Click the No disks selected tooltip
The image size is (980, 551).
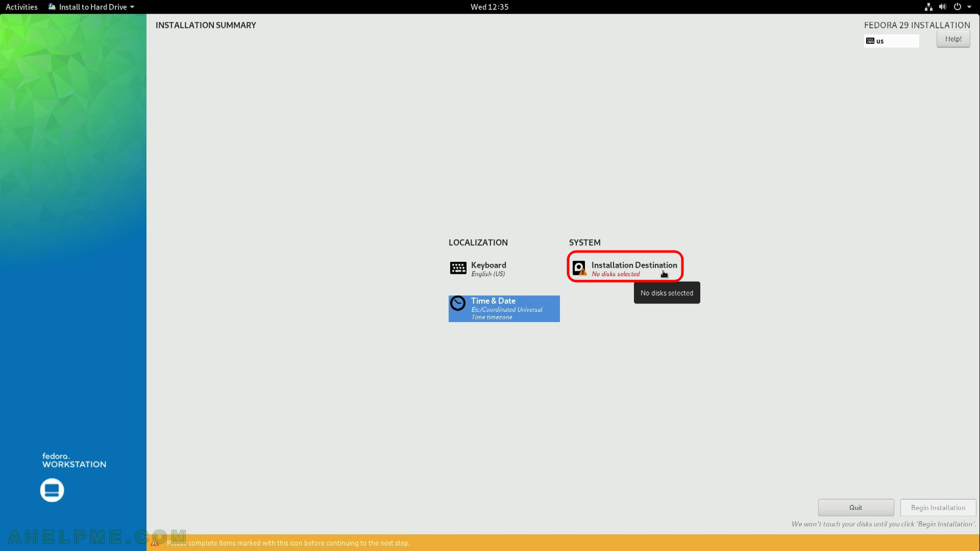tap(666, 293)
